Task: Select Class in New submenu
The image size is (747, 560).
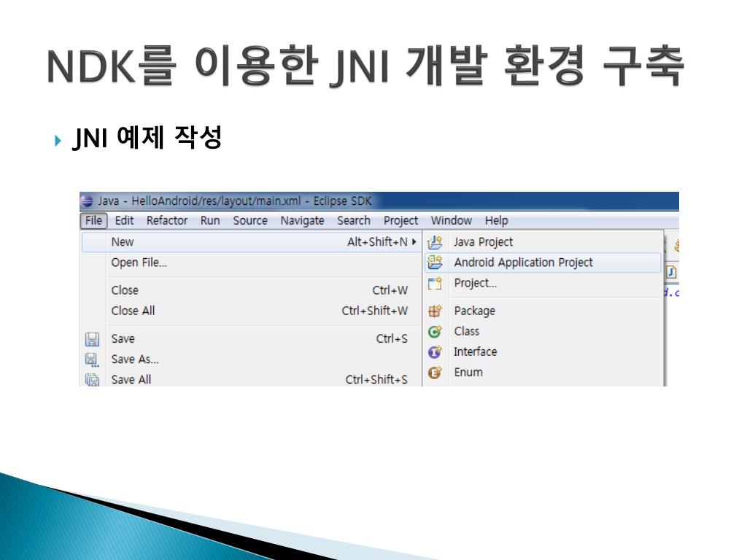Action: pyautogui.click(x=543, y=331)
